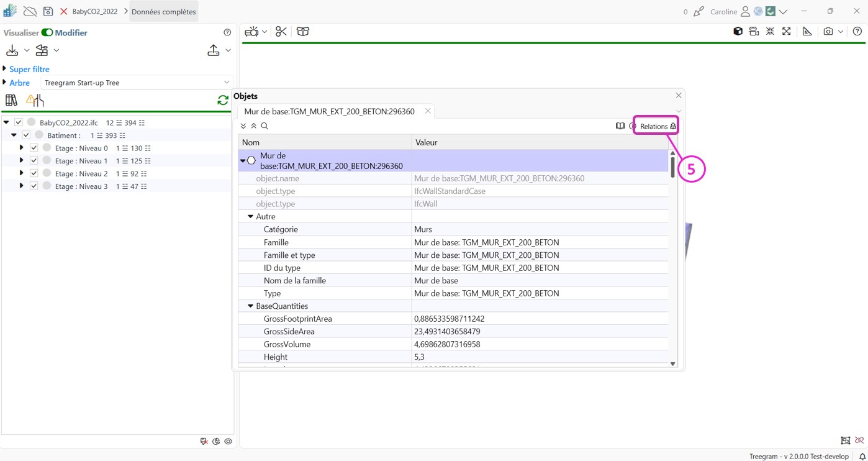Click the open book icon beside Relations
The height and width of the screenshot is (461, 868).
tap(620, 126)
